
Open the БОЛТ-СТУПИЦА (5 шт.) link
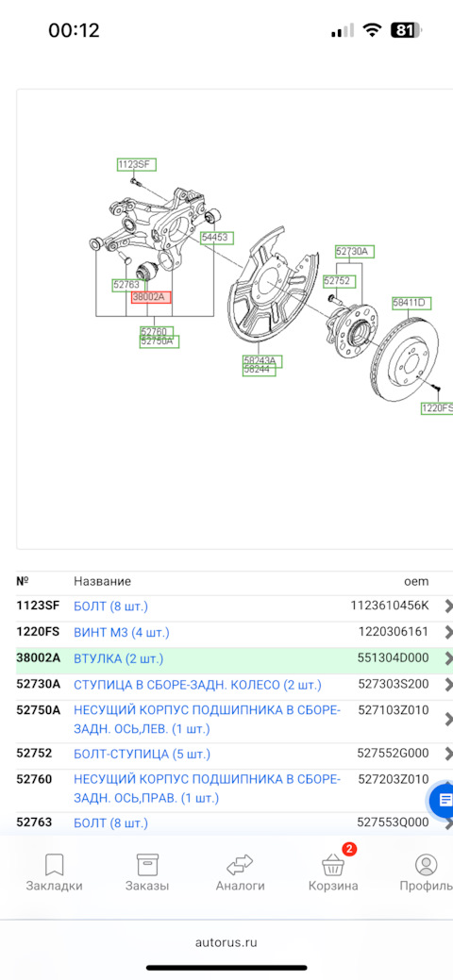point(142,754)
